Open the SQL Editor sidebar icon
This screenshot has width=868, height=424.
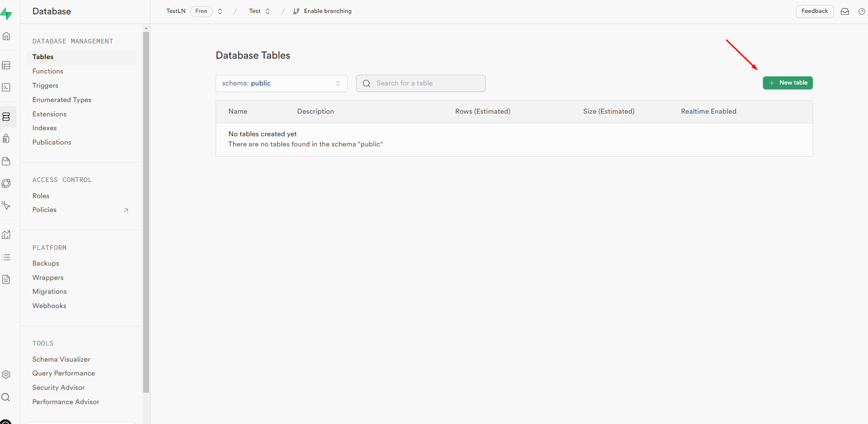click(6, 87)
